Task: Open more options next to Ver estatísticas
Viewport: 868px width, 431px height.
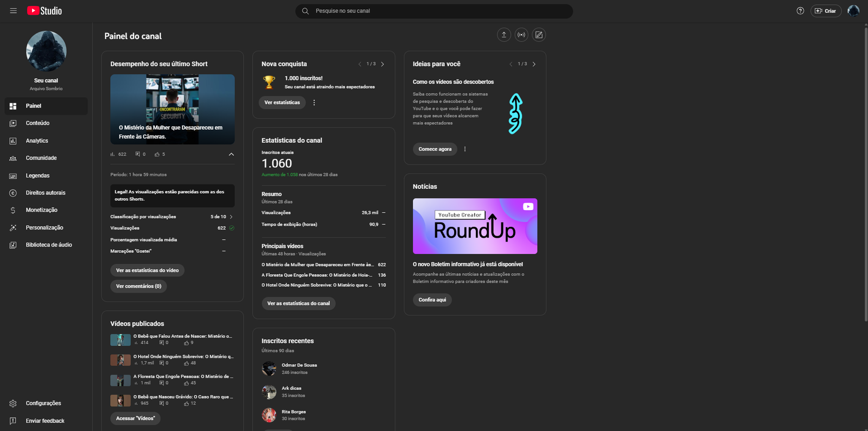Action: pyautogui.click(x=314, y=103)
